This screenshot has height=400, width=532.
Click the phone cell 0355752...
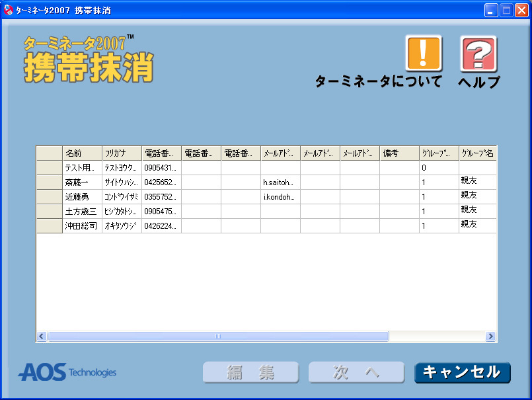click(x=161, y=197)
